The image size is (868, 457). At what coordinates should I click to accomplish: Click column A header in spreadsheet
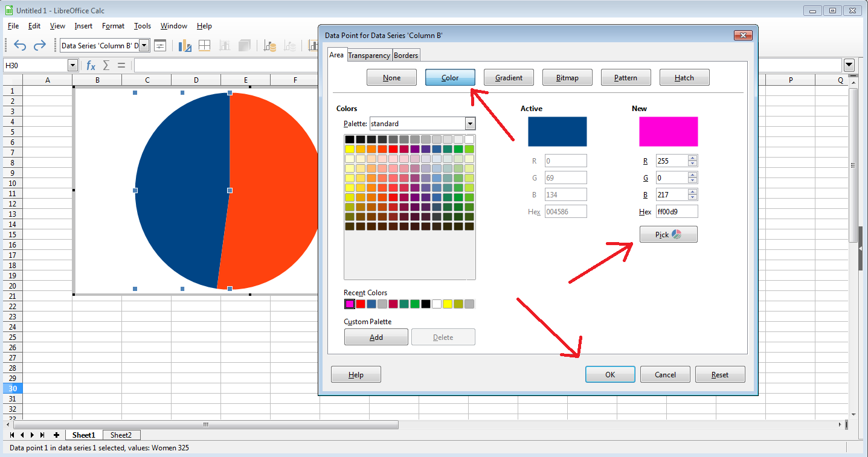(x=48, y=80)
